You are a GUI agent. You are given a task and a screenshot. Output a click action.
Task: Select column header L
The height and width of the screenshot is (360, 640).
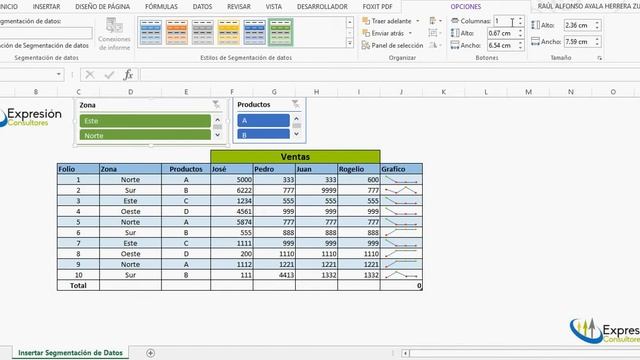click(x=486, y=92)
